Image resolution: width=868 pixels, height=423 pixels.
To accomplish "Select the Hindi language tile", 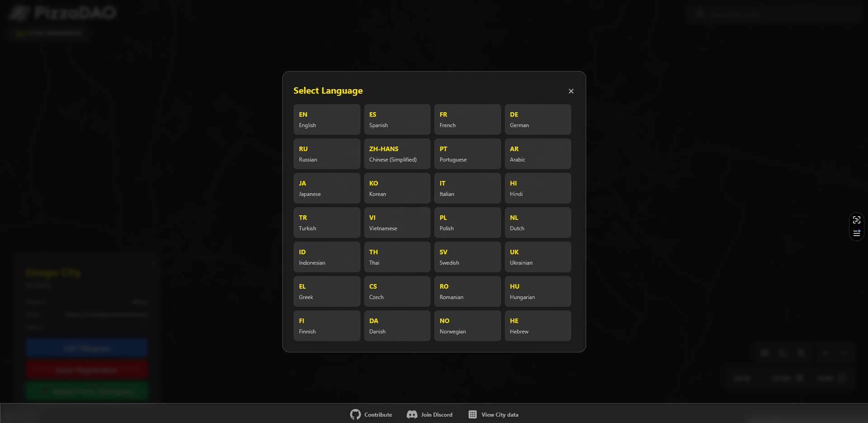I will 537,188.
